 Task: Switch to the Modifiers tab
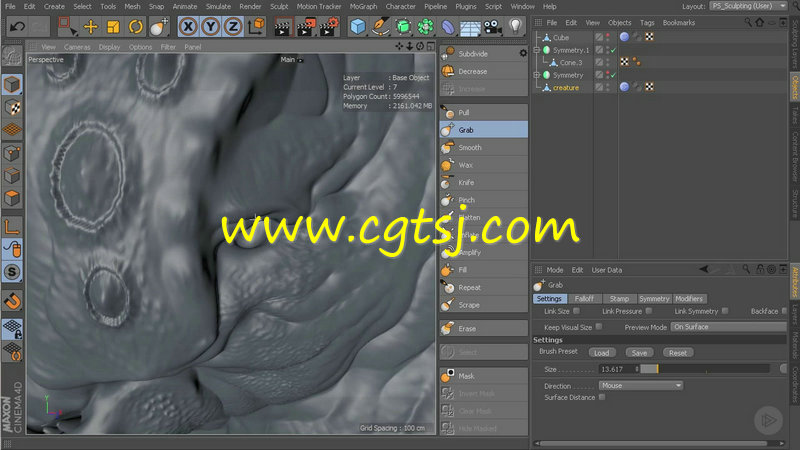[689, 298]
